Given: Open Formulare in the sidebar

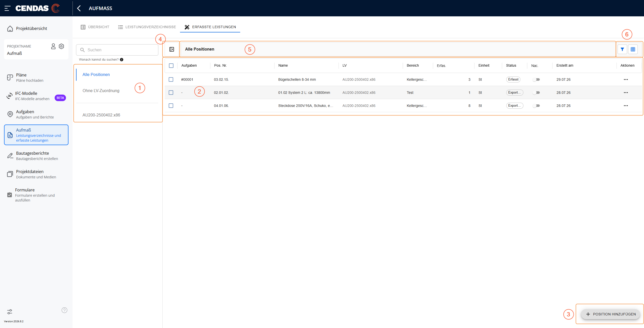Looking at the screenshot, I should pyautogui.click(x=36, y=195).
